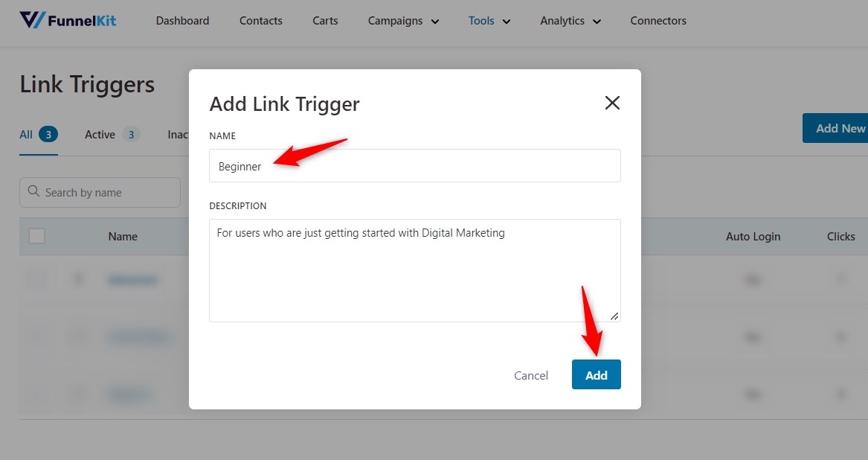Select the header checkbox to select all rows
The width and height of the screenshot is (868, 460).
(x=36, y=235)
